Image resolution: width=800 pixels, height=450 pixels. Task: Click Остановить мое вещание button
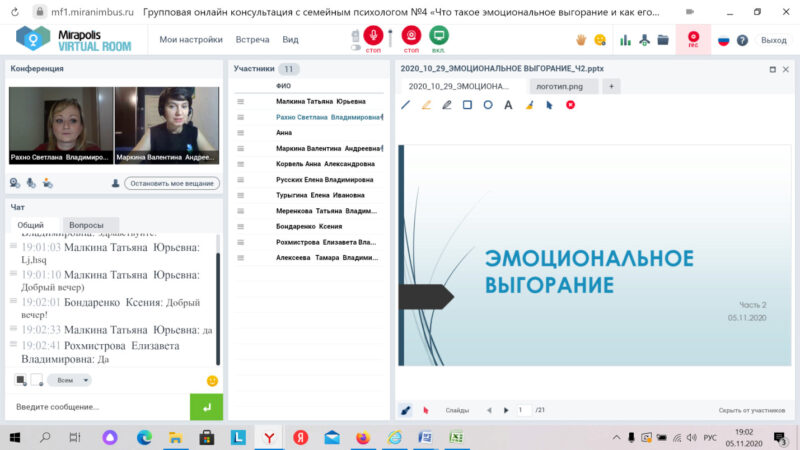tap(172, 183)
